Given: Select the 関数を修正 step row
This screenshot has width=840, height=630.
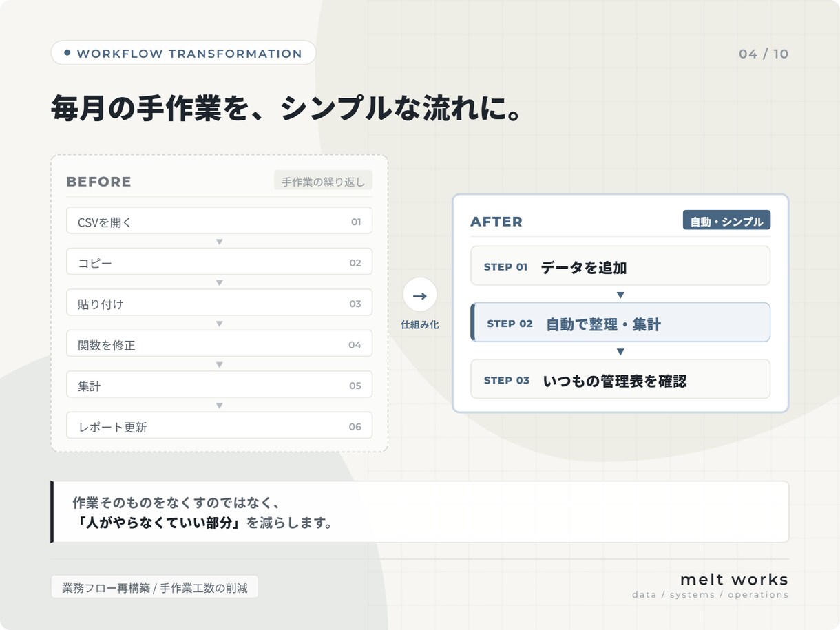Looking at the screenshot, I should (219, 344).
